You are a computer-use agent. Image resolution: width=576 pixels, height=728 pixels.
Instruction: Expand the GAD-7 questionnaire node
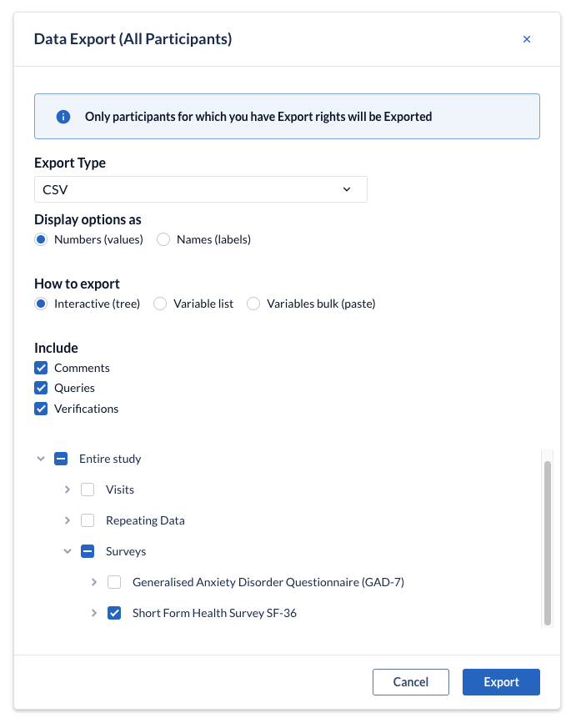94,582
